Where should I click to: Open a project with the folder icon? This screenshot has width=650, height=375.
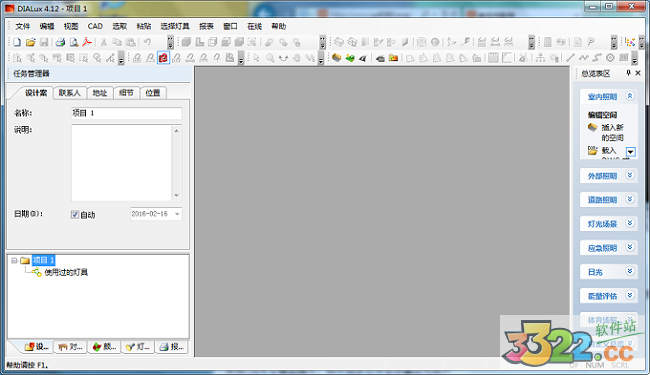coord(30,42)
